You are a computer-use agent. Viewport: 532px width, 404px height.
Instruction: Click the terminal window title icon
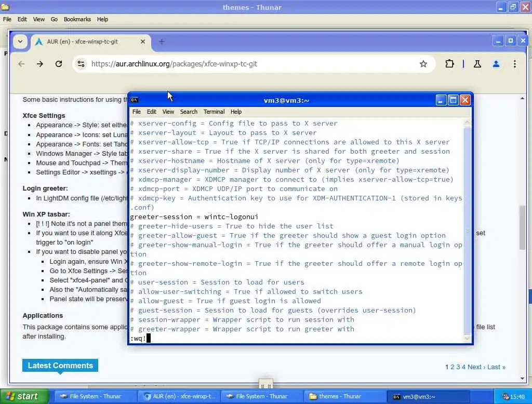(x=135, y=100)
